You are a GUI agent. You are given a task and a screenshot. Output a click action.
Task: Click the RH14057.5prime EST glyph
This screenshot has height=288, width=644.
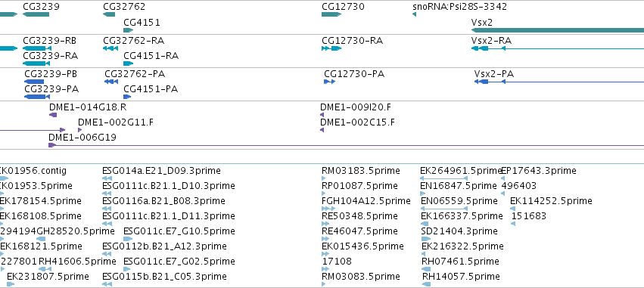coord(426,284)
